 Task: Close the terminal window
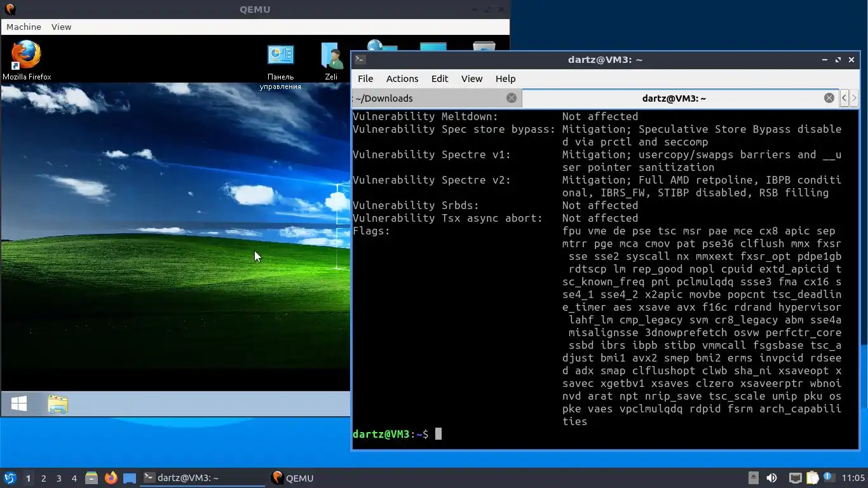pyautogui.click(x=851, y=60)
